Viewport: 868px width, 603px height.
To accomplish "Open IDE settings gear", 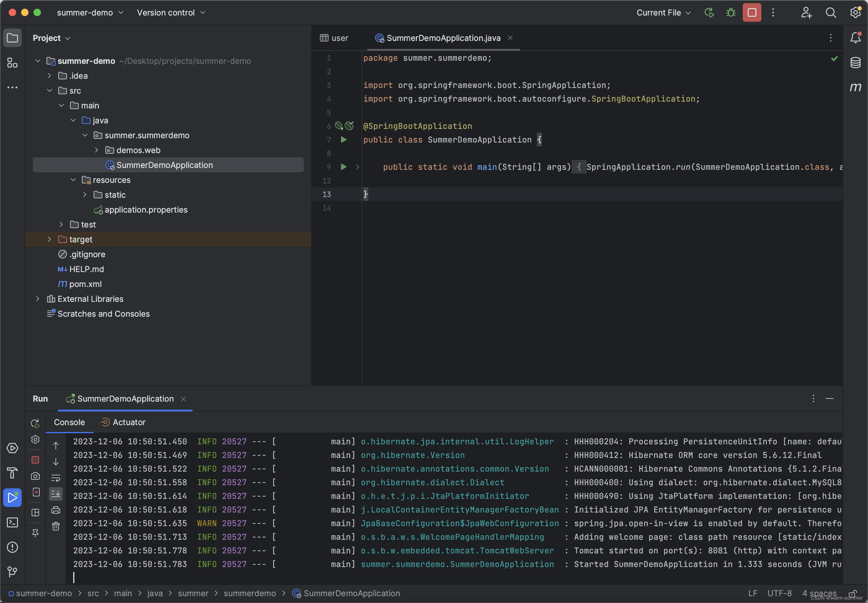I will 855,12.
